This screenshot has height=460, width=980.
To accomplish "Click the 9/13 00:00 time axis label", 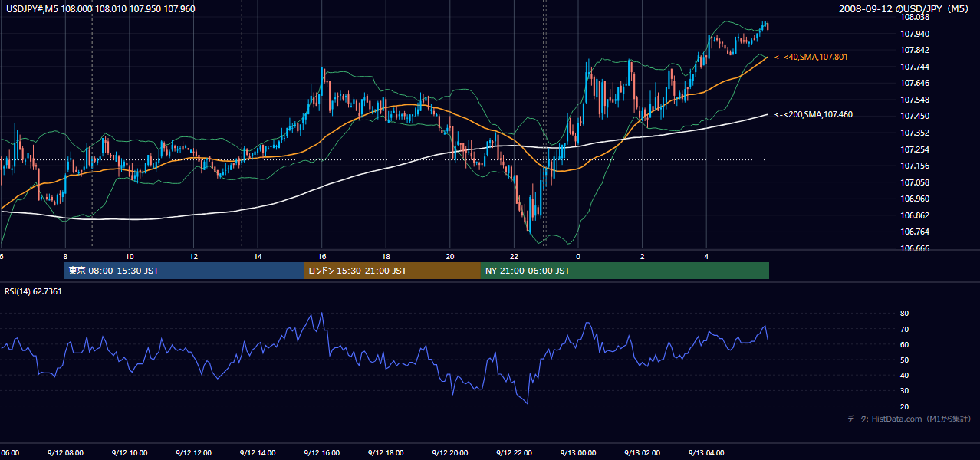I will tap(578, 452).
